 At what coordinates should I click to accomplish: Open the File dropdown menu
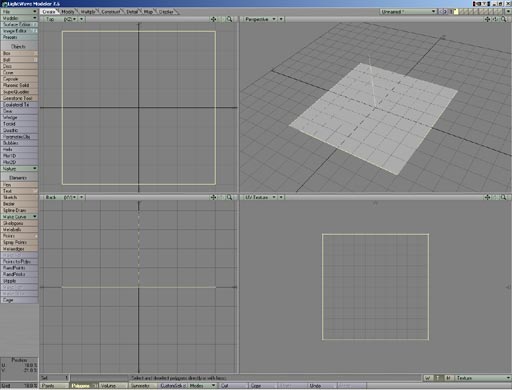[19, 12]
